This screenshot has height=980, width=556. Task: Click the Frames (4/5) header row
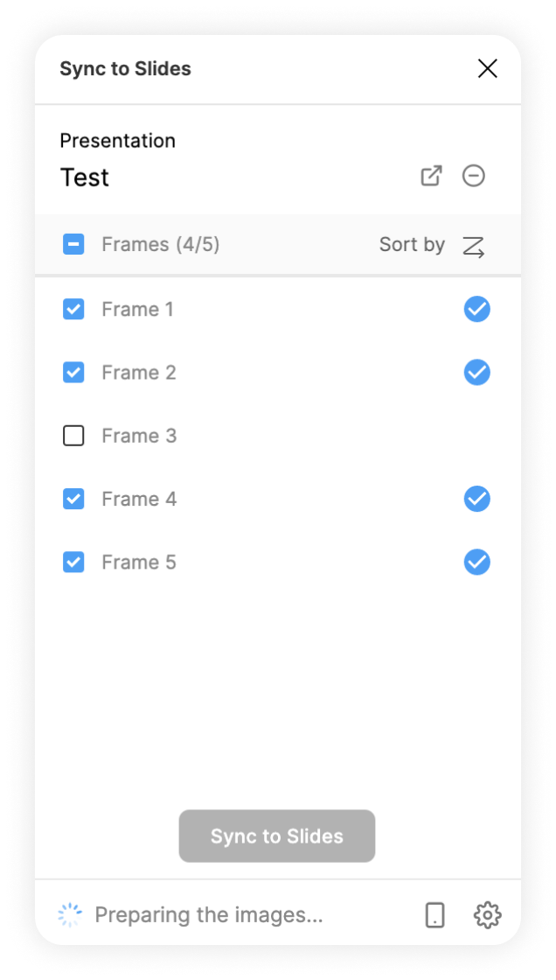click(x=161, y=244)
